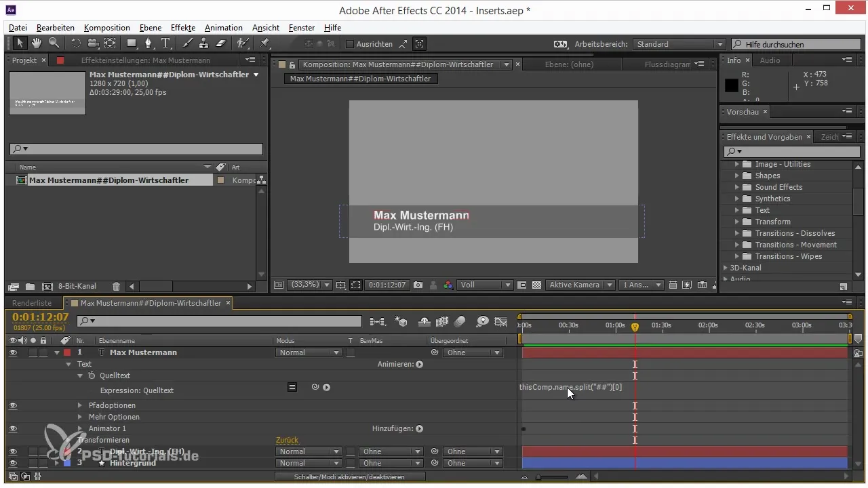Click blue label swatch of Hintergrund layer
This screenshot has height=488, width=868.
pyautogui.click(x=67, y=463)
